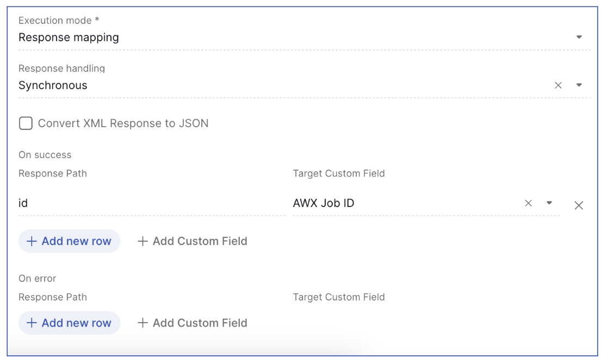Click plus icon beside On error Add Custom Field
The height and width of the screenshot is (364, 607).
point(143,323)
